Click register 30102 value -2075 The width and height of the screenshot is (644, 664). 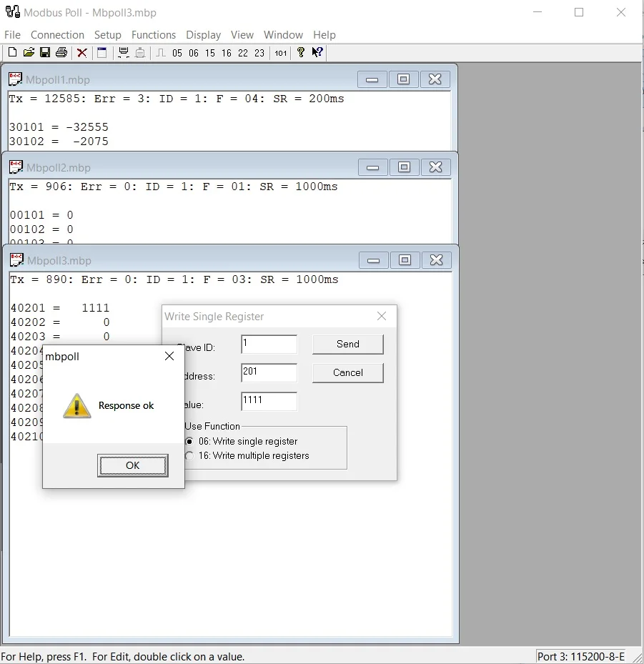91,142
